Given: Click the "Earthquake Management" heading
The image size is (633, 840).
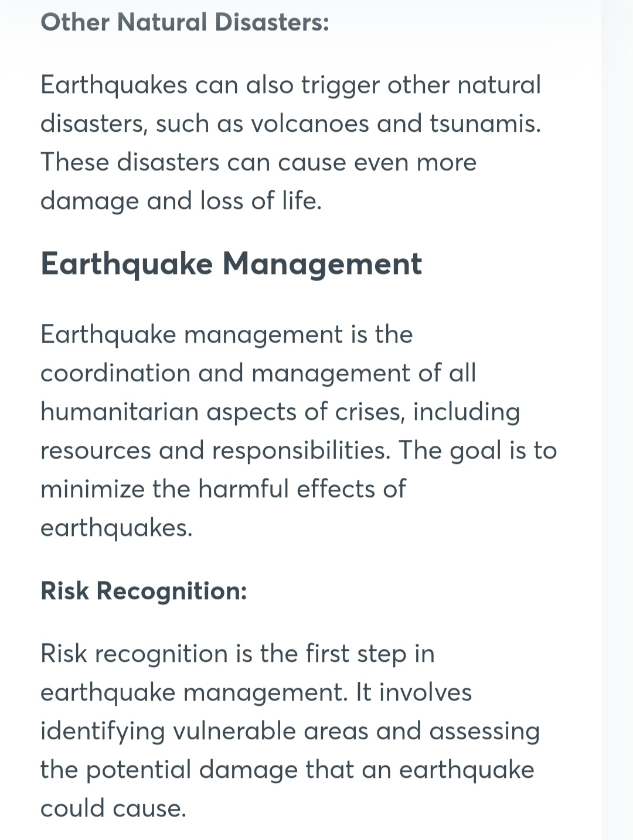Looking at the screenshot, I should tap(231, 264).
